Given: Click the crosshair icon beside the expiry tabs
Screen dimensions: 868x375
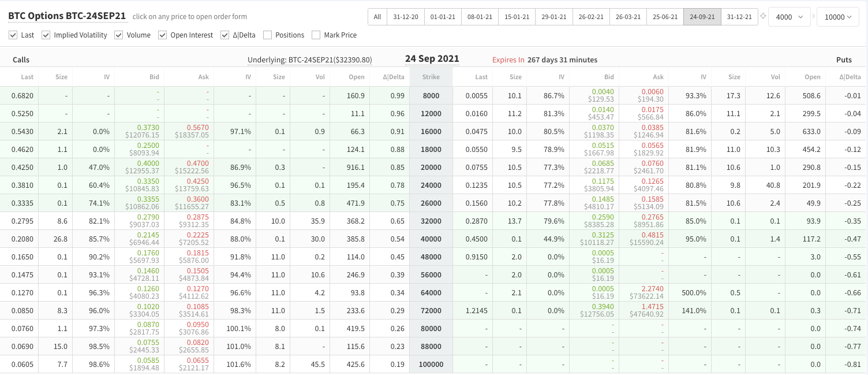Looking at the screenshot, I should point(763,16).
